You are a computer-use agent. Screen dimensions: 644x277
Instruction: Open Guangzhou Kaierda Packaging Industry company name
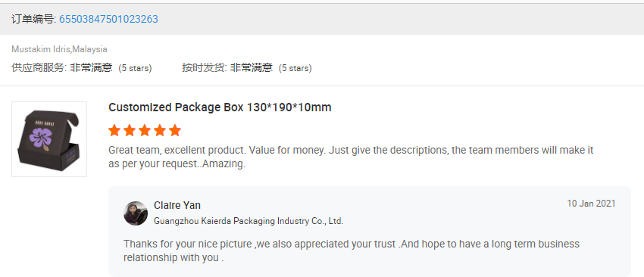[x=249, y=221]
